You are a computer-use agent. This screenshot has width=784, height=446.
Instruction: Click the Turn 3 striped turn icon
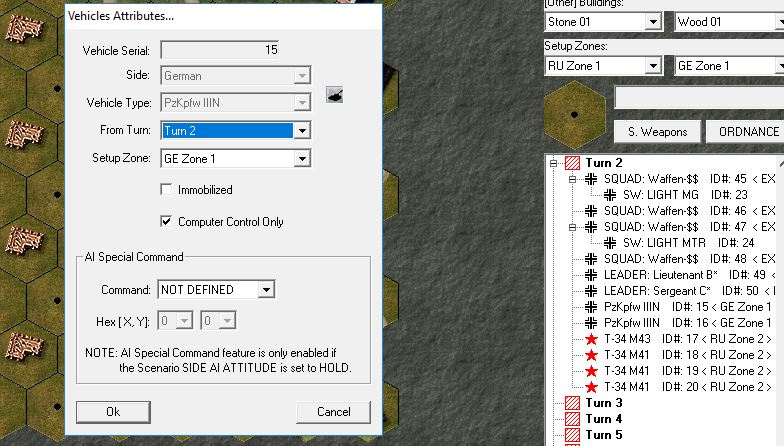(x=572, y=403)
